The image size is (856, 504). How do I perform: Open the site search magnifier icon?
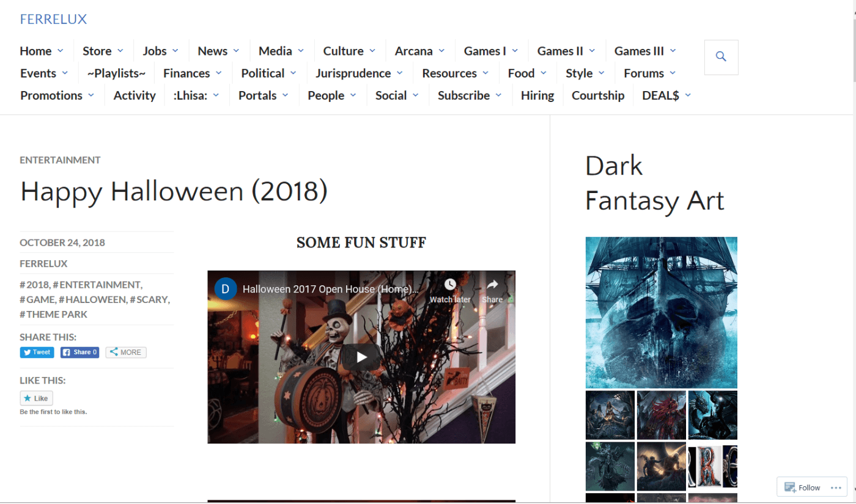pos(721,57)
